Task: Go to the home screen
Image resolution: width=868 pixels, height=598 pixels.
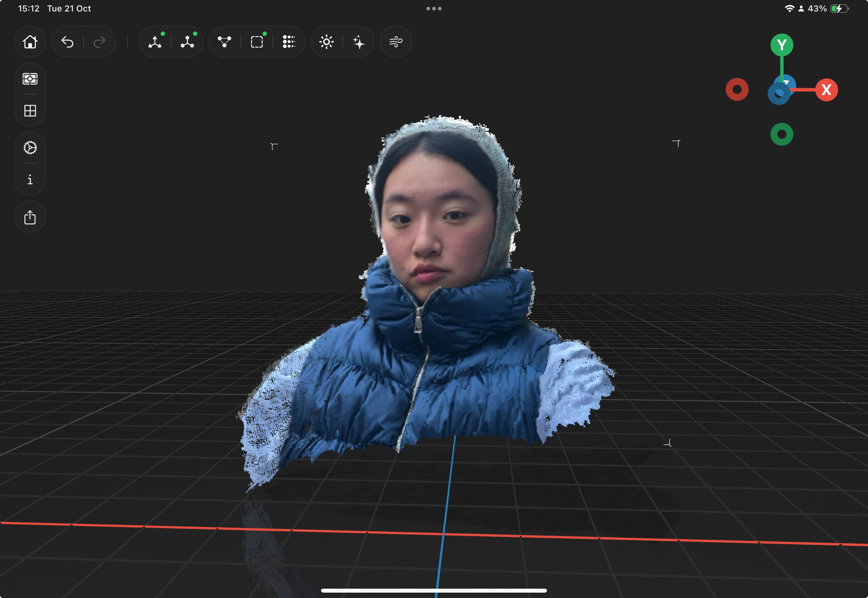Action: [x=30, y=42]
